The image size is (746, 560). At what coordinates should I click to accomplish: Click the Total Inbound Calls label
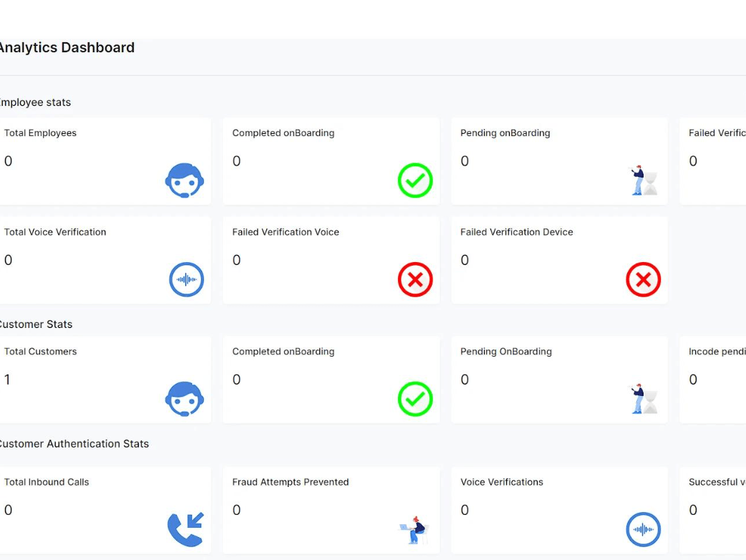47,481
